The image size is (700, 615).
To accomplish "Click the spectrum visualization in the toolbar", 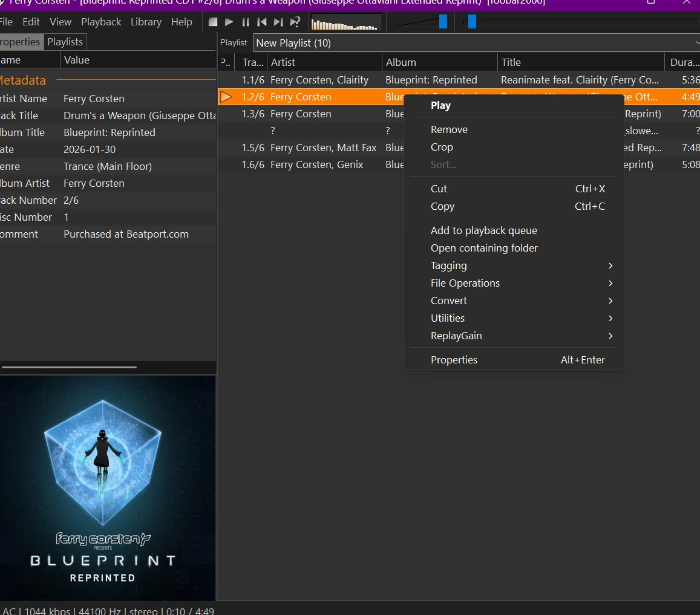I will [x=345, y=22].
